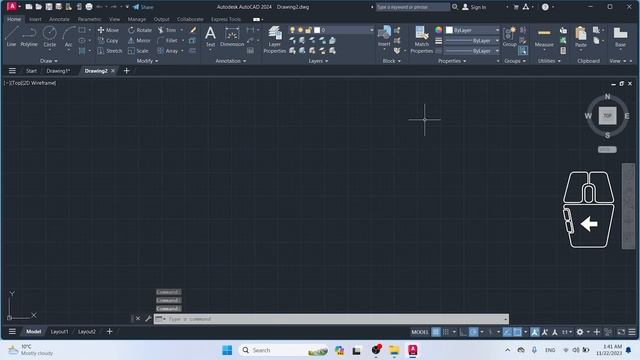640x360 pixels.
Task: Expand the Layers panel
Action: [318, 61]
